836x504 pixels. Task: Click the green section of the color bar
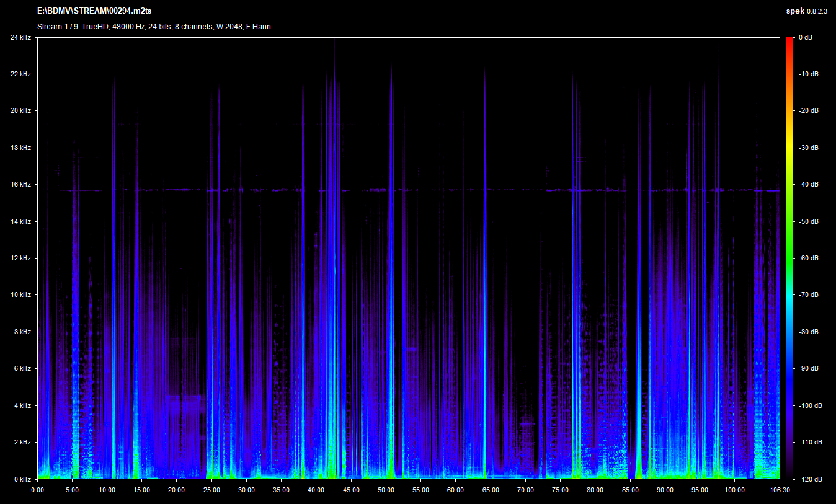[x=789, y=248]
